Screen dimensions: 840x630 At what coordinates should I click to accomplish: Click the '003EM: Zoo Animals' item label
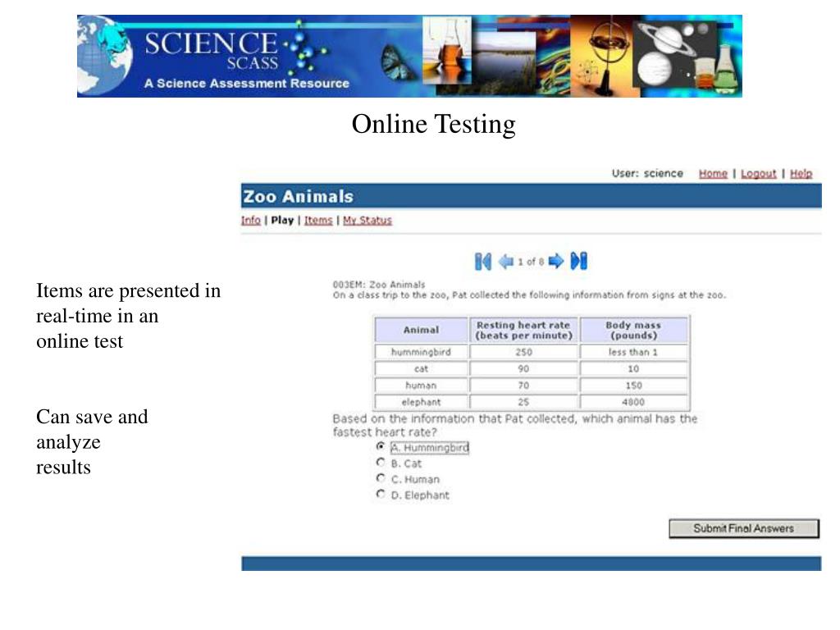pyautogui.click(x=379, y=285)
